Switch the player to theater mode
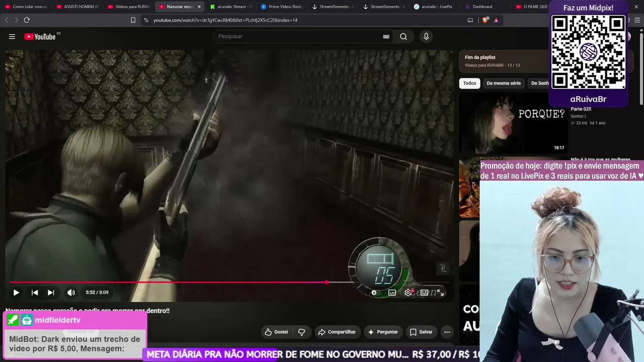The width and height of the screenshot is (644, 362). click(x=424, y=292)
